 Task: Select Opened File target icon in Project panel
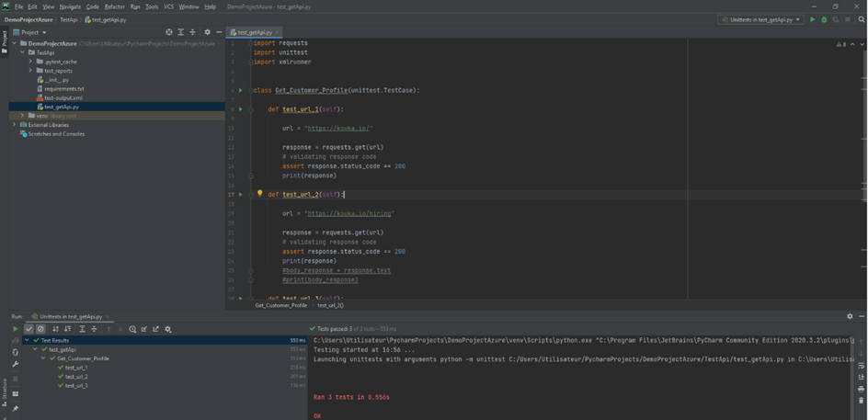click(x=169, y=32)
